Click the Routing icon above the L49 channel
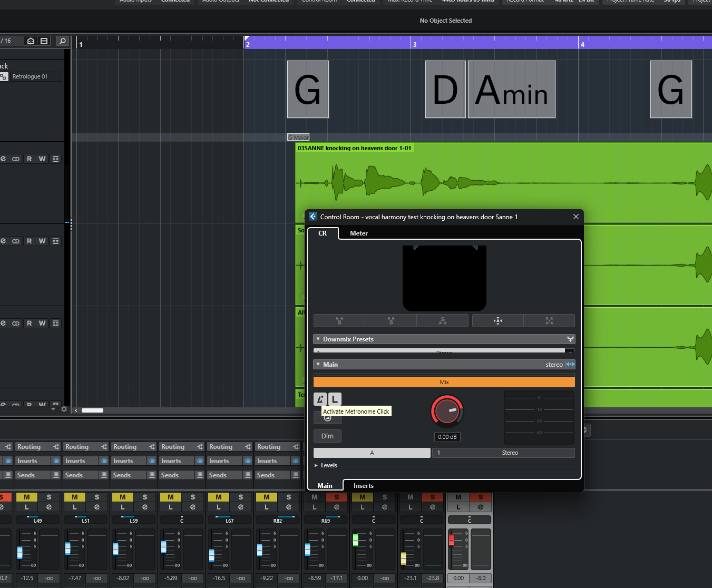The width and height of the screenshot is (712, 588). [56, 447]
